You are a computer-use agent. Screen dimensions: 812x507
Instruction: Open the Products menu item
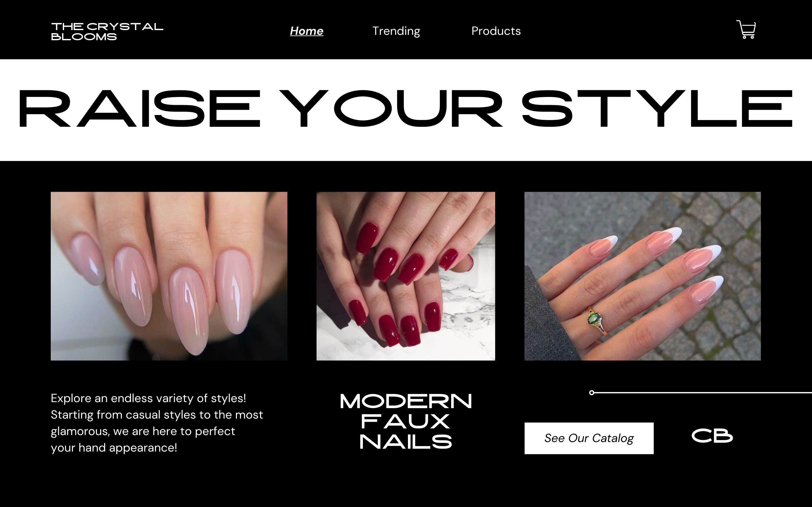(x=496, y=31)
